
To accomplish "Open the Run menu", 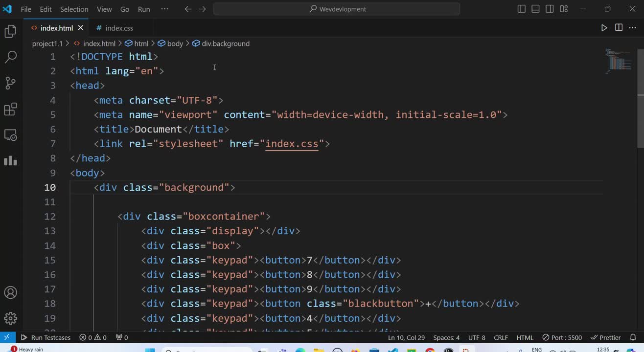I will (x=144, y=9).
